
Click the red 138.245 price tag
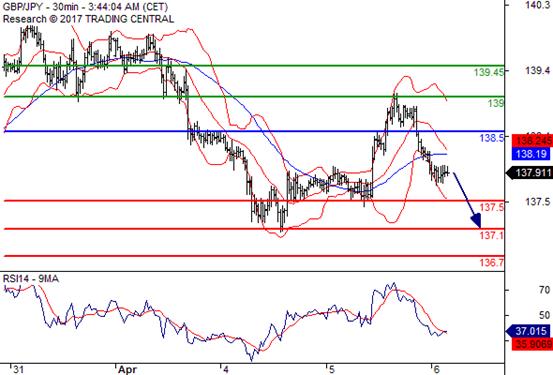[x=532, y=140]
